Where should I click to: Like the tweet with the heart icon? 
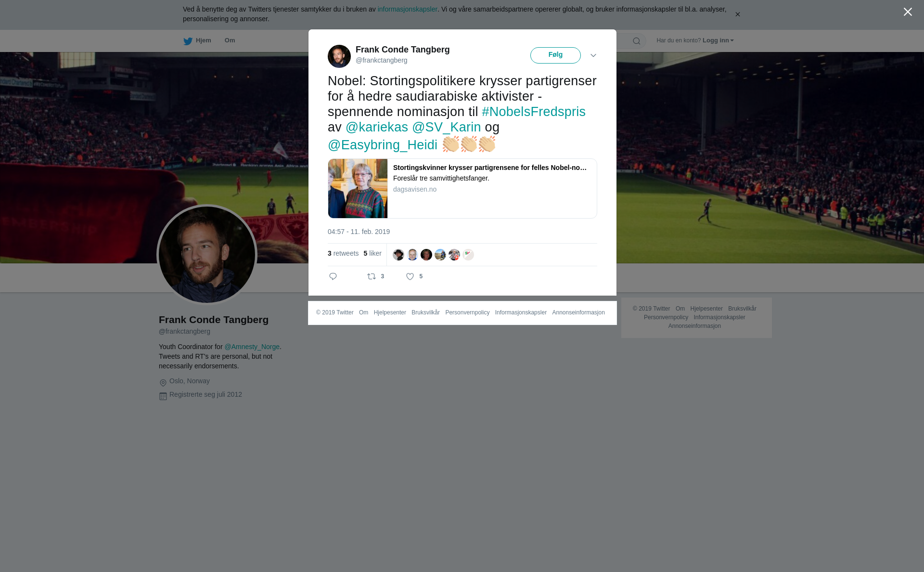click(x=410, y=276)
